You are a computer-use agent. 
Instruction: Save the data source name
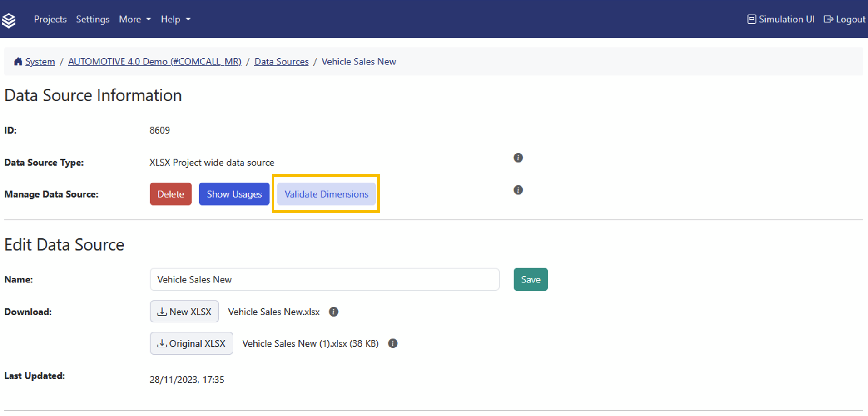coord(530,279)
